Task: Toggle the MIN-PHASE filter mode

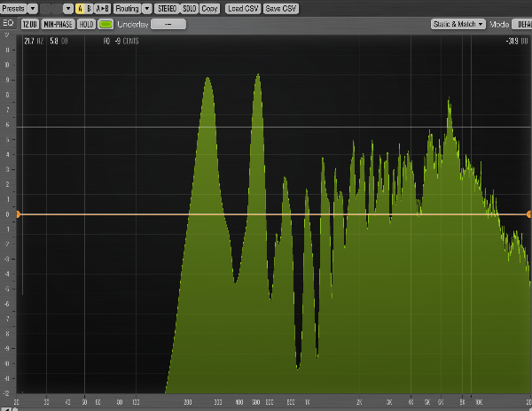Action: [58, 24]
